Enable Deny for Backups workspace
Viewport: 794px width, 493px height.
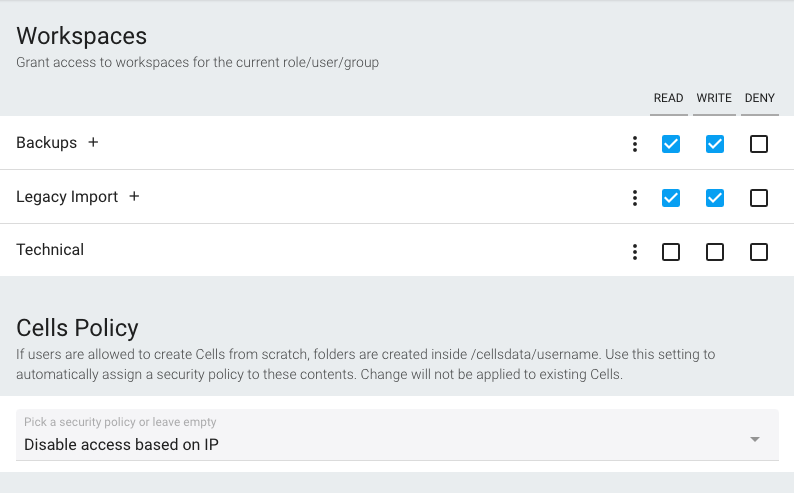tap(759, 144)
